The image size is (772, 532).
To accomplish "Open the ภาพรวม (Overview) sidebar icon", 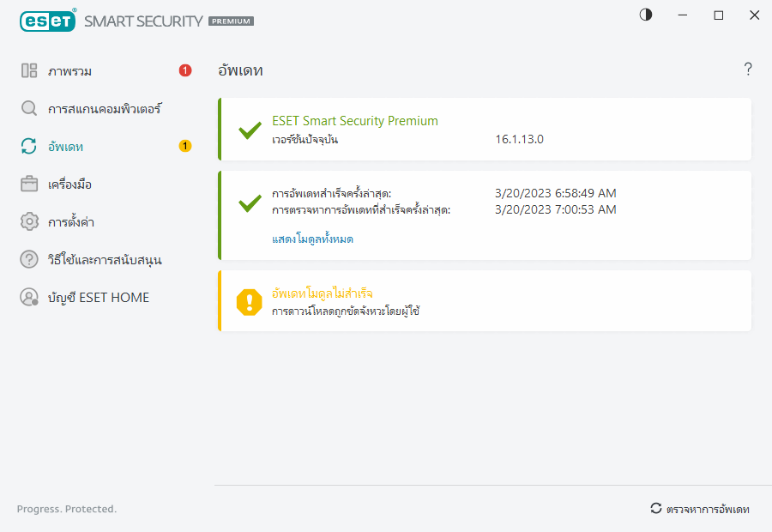I will pos(28,70).
